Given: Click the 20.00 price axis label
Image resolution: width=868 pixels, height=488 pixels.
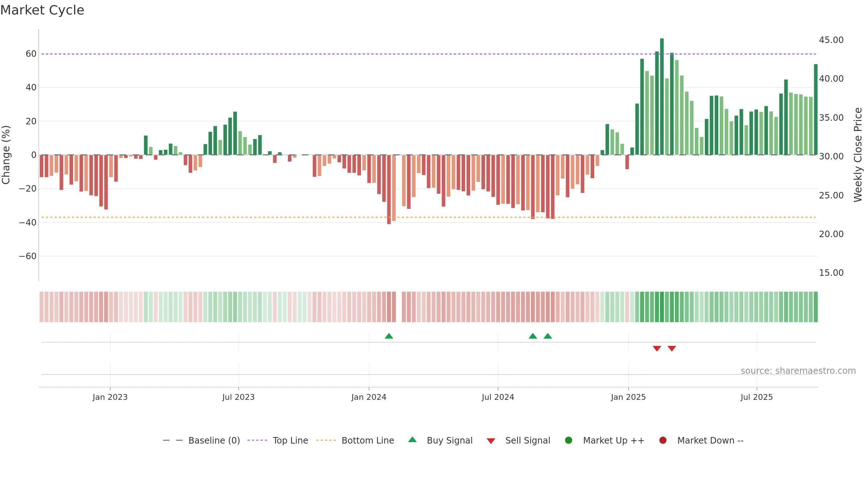Looking at the screenshot, I should tap(831, 234).
